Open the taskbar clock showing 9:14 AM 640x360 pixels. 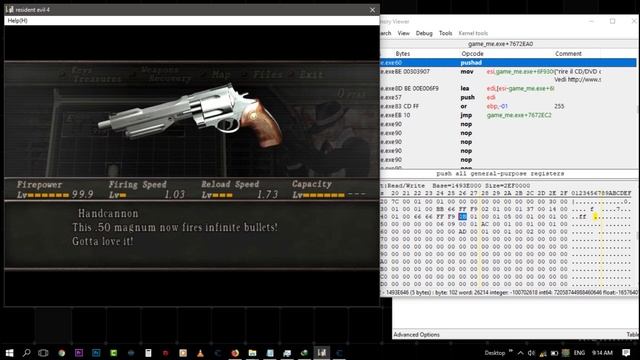click(x=602, y=353)
